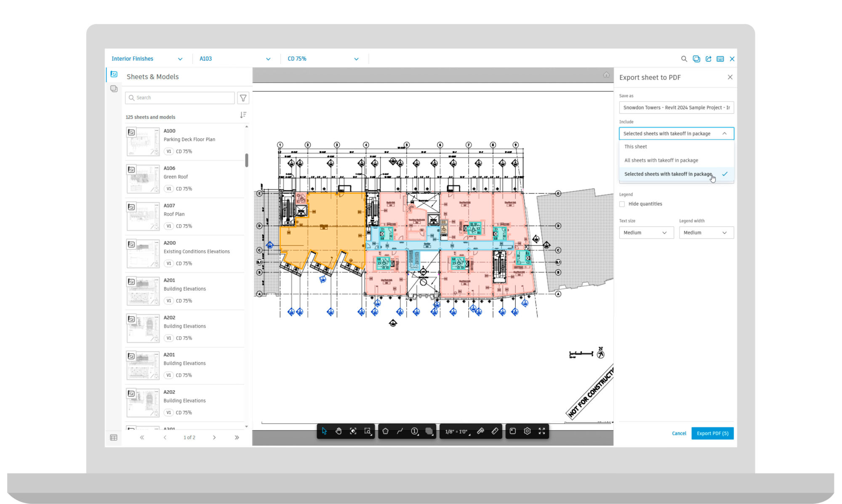This screenshot has height=504, width=842.
Task: Select the Count takeoff tool
Action: (414, 431)
